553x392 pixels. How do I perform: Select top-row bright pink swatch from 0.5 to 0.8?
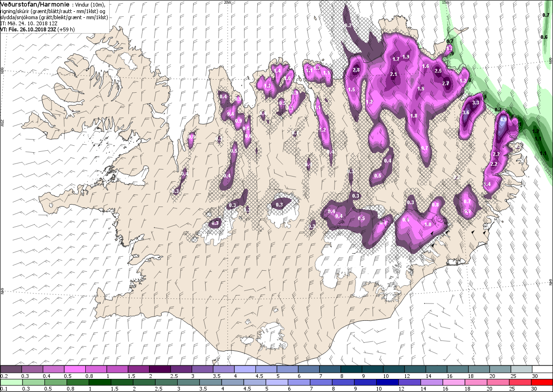pyautogui.click(x=75, y=369)
